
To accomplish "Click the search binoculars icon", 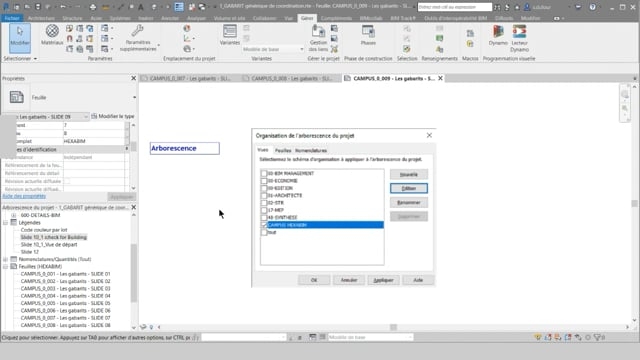I will point(497,7).
